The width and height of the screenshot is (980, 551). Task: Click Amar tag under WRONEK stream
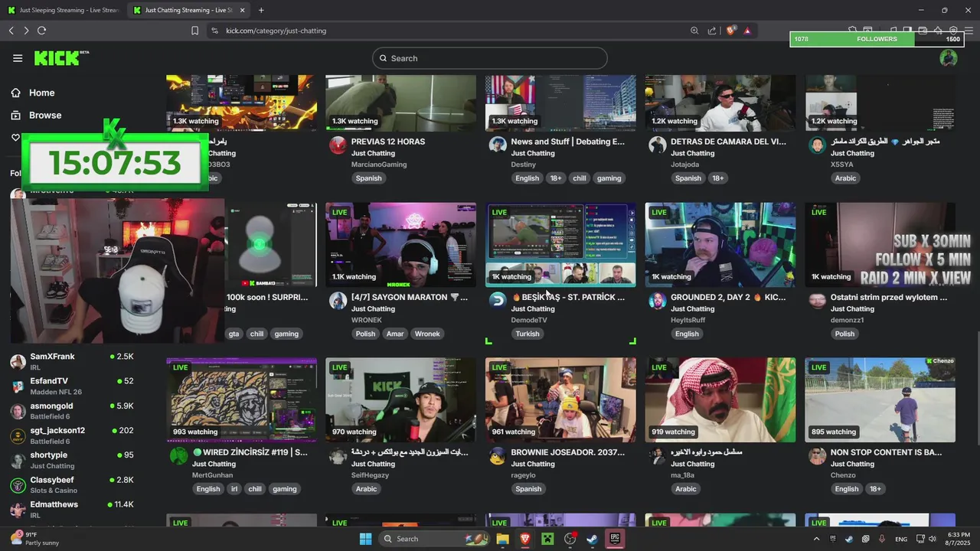[x=395, y=334]
